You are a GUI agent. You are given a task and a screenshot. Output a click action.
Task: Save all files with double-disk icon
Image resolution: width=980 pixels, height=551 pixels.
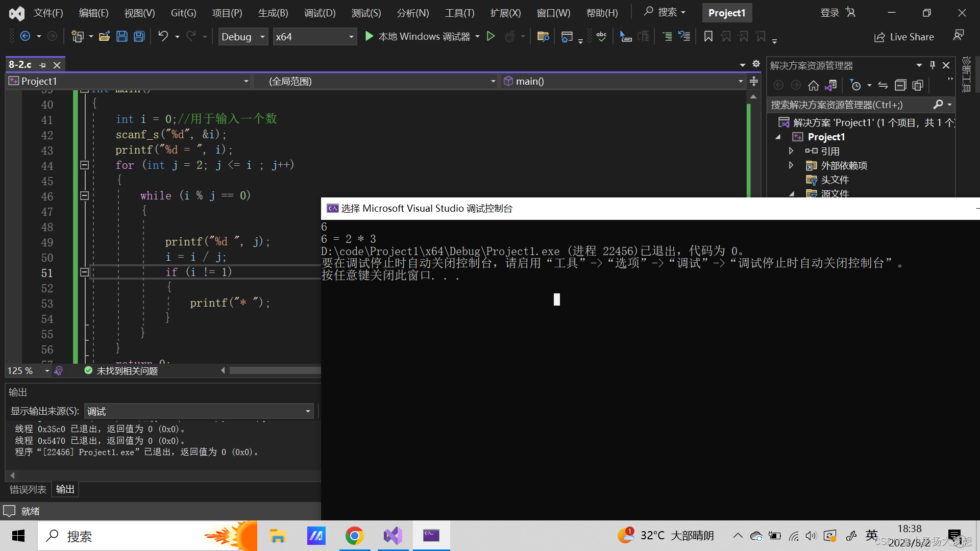[139, 36]
